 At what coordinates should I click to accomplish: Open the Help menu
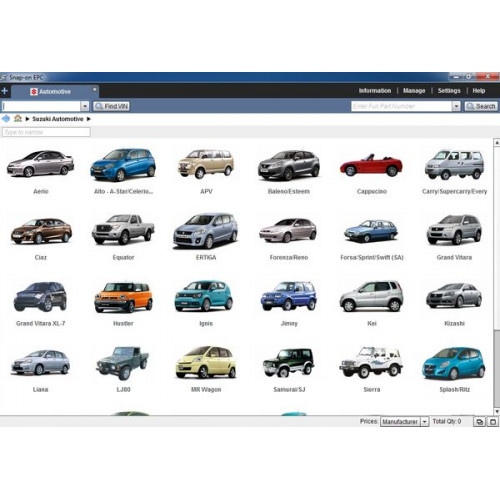[478, 91]
